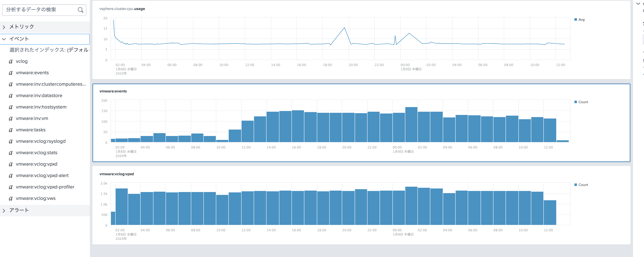Click the search magnifier icon
644x257 pixels.
[80, 10]
